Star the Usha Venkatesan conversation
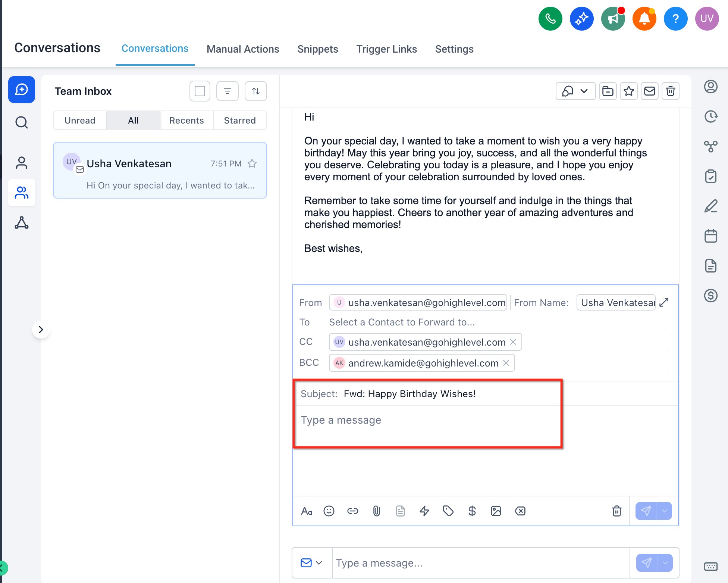 (252, 163)
